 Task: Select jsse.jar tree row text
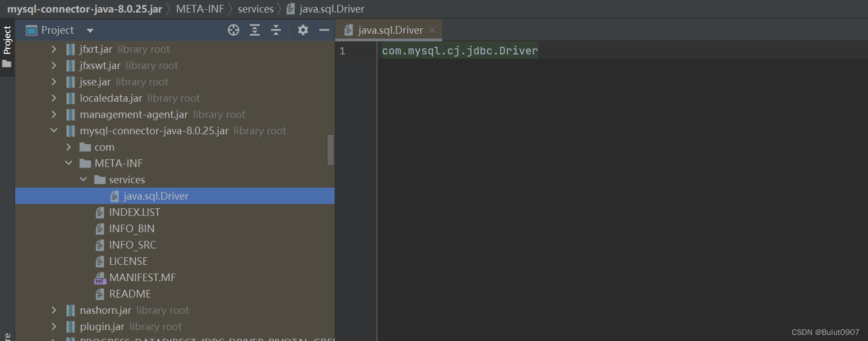[x=95, y=82]
